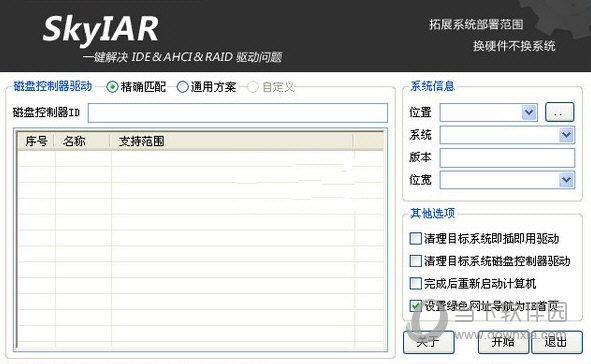Click the 支持范围 column header
The height and width of the screenshot is (364, 591).
coord(232,141)
